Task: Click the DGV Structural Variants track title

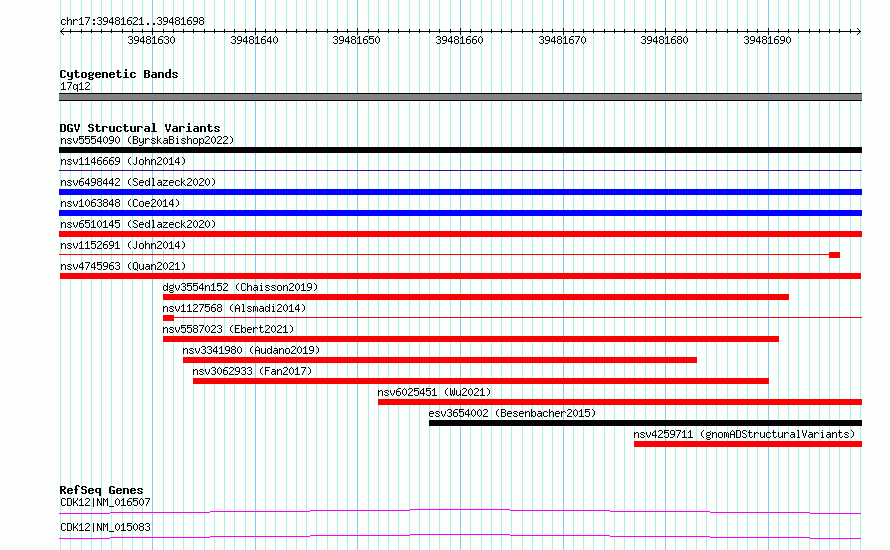Action: 140,128
